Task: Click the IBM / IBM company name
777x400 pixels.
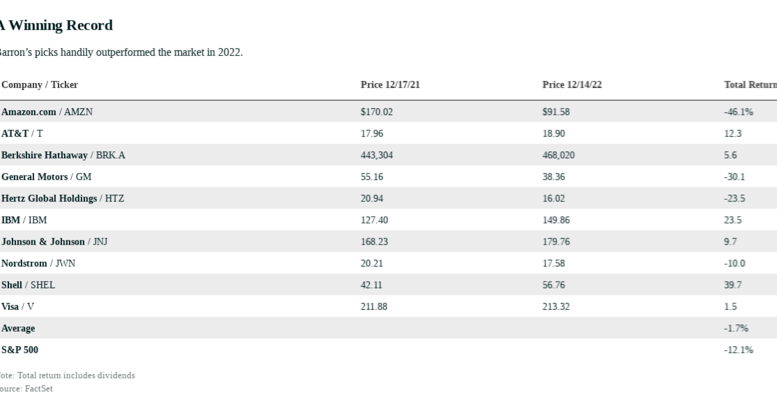Action: click(x=24, y=220)
